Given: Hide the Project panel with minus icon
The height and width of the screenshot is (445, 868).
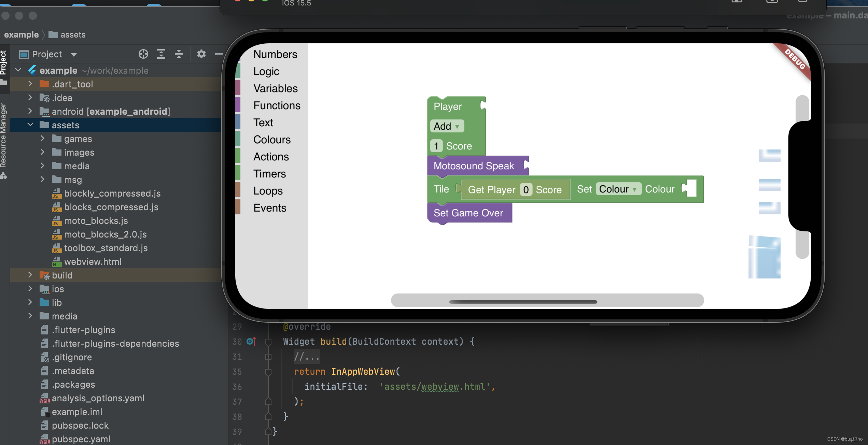Looking at the screenshot, I should (219, 54).
